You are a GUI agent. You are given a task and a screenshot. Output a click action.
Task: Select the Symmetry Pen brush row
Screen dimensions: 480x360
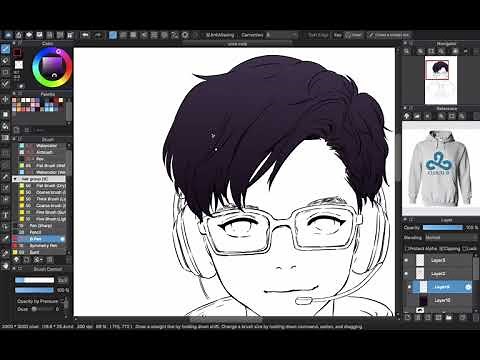pyautogui.click(x=39, y=246)
